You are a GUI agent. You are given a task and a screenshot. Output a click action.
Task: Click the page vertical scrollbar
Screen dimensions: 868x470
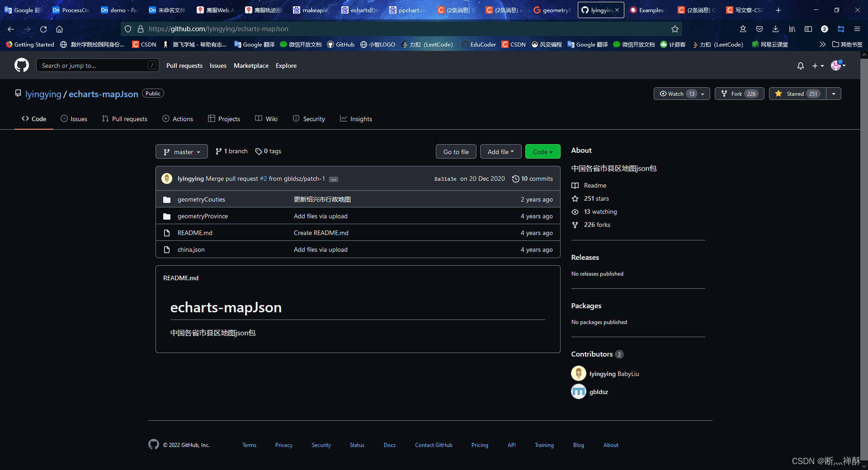point(864,260)
